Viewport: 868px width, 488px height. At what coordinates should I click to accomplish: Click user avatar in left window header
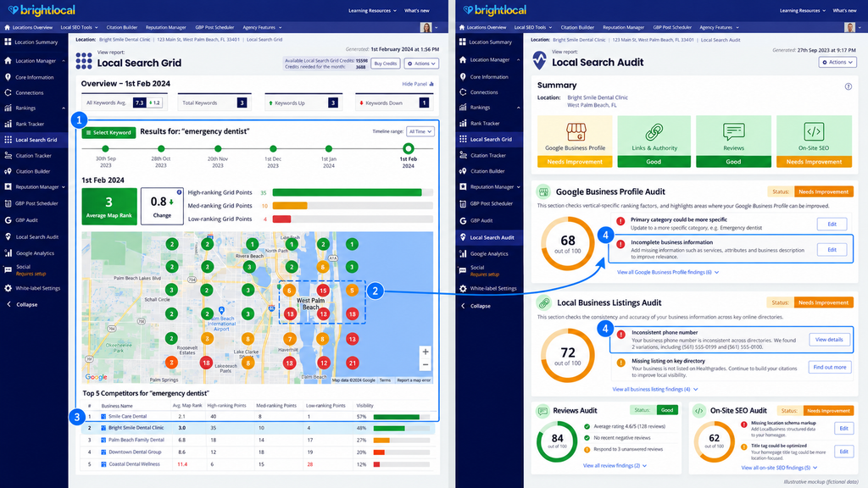[x=426, y=27]
